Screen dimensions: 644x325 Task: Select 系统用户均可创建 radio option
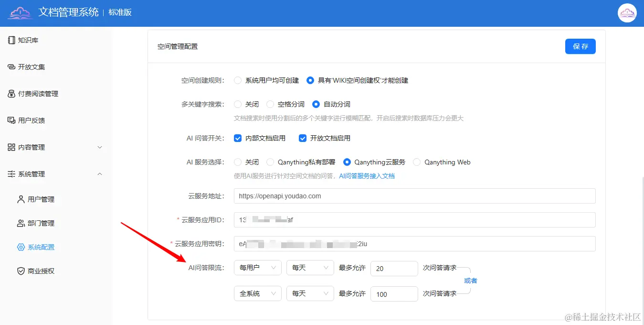tap(238, 80)
